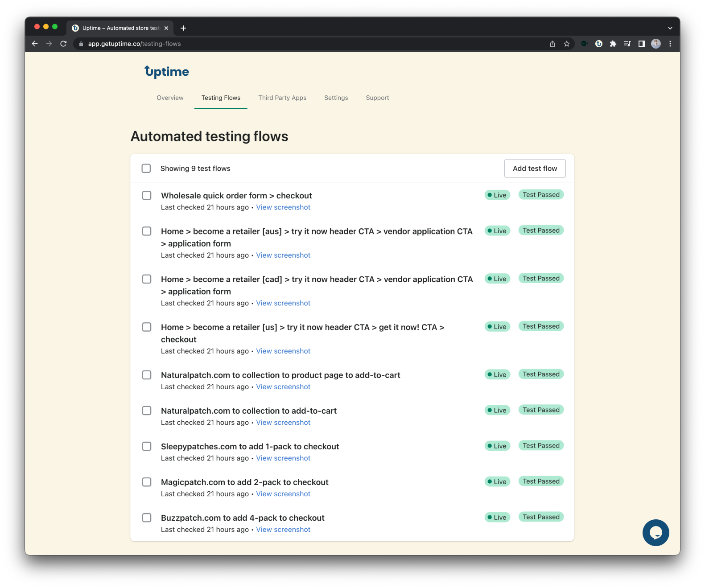View screenshot for Sleepypatches 1-pack flow
The width and height of the screenshot is (705, 588).
pos(283,458)
